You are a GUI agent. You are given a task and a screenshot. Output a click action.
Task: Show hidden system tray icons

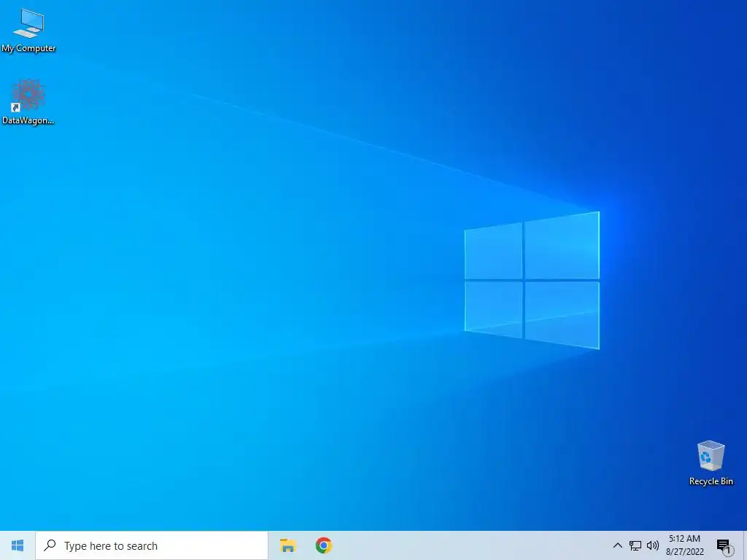coord(617,545)
